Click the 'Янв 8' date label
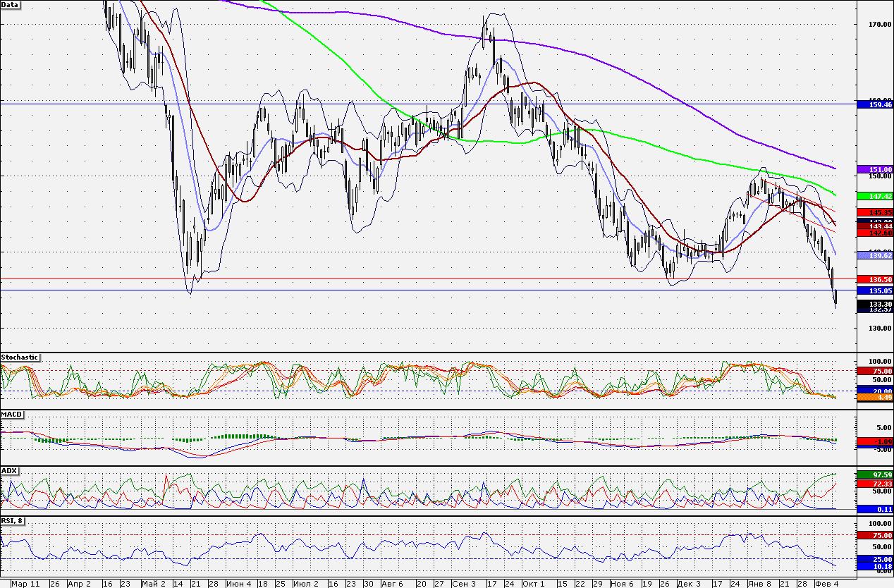The width and height of the screenshot is (894, 588). coord(760,584)
